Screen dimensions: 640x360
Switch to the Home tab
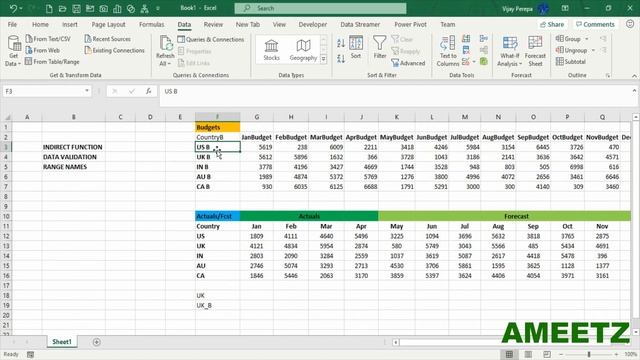click(x=40, y=24)
